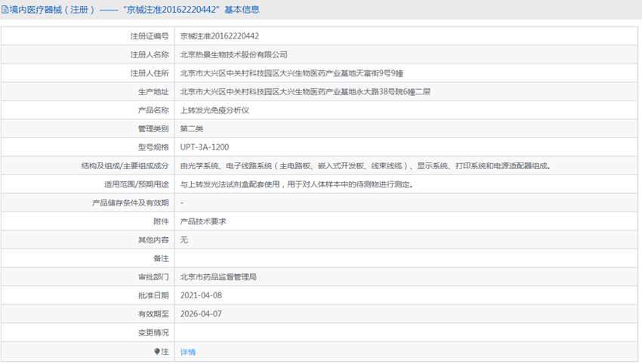Select approval date 2021-04-08
Image resolution: width=642 pixels, height=364 pixels.
click(201, 295)
